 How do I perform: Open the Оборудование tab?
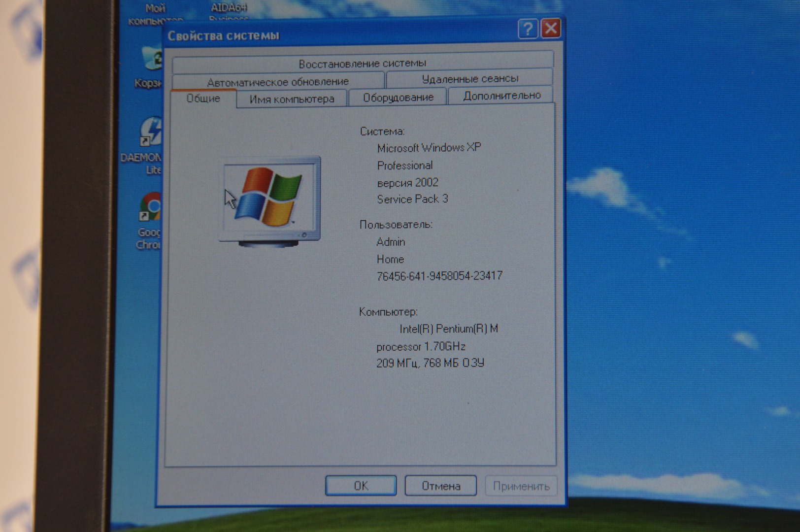point(398,98)
